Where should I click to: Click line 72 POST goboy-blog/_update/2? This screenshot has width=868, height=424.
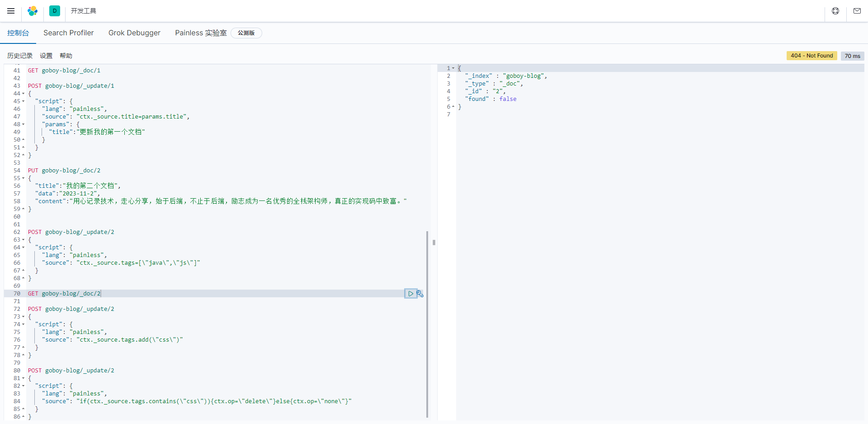point(71,309)
